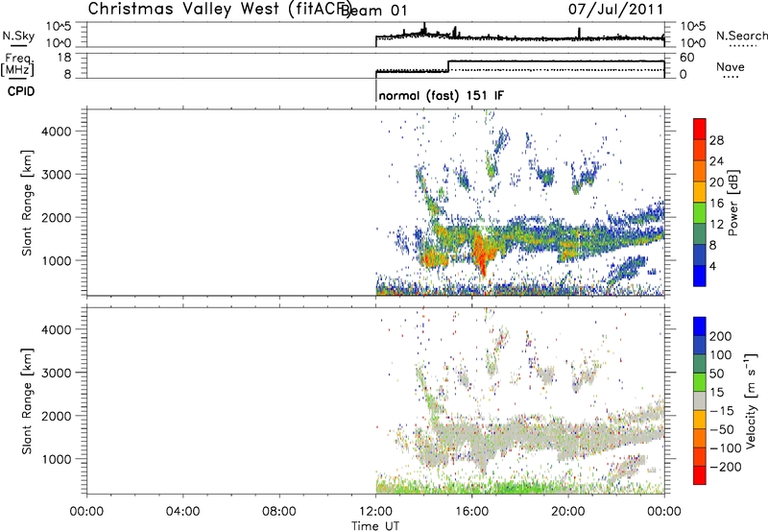Click the blue top segment of the velocity color bar

click(700, 326)
